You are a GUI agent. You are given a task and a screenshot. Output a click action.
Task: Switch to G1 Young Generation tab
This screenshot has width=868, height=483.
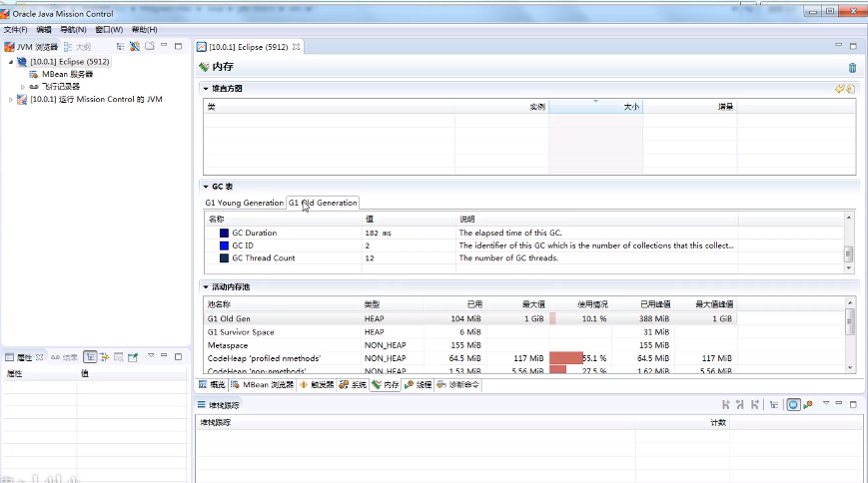[x=244, y=203]
